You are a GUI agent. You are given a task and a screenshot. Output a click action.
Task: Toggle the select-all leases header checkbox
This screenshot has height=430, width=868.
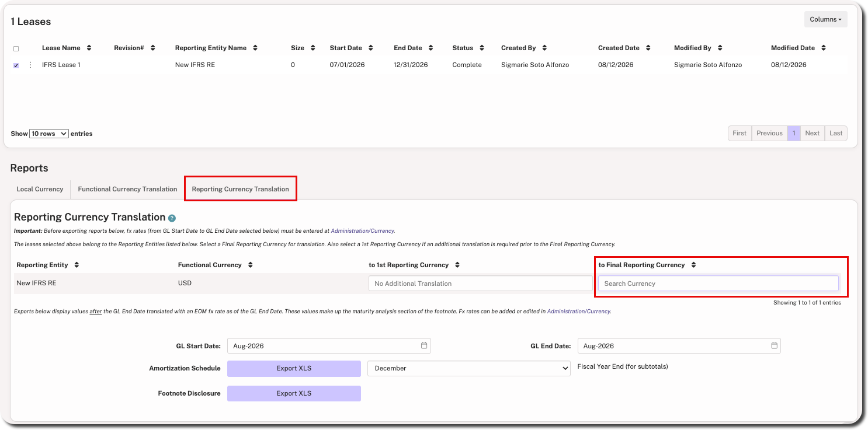coord(16,48)
